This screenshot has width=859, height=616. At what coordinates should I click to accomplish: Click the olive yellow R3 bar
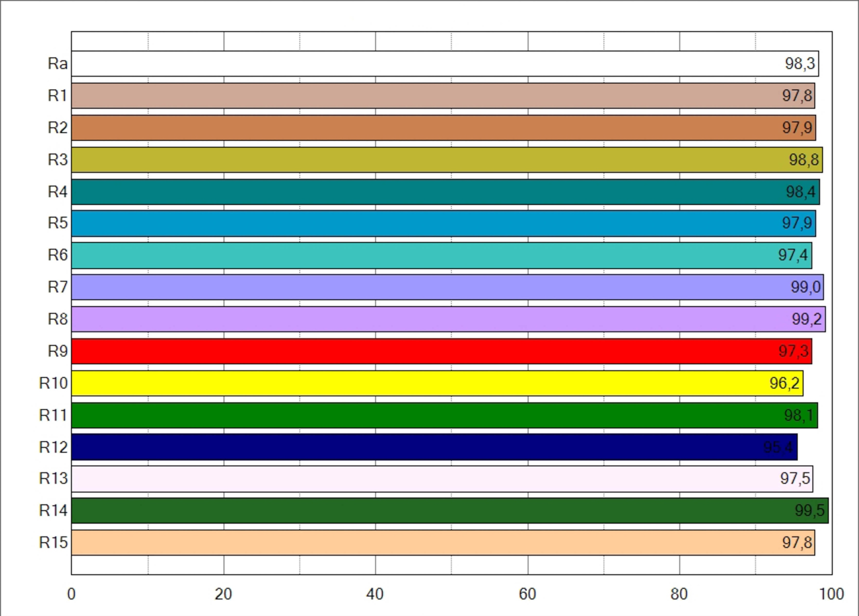pyautogui.click(x=447, y=160)
